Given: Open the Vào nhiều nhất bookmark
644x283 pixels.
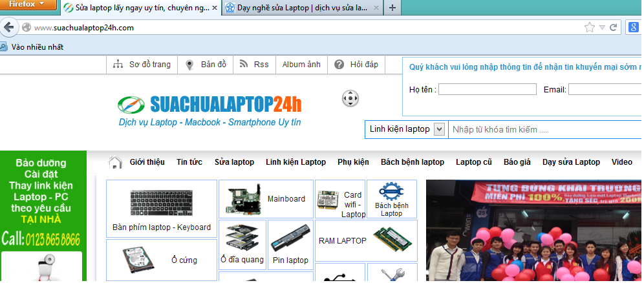Looking at the screenshot, I should pos(32,47).
